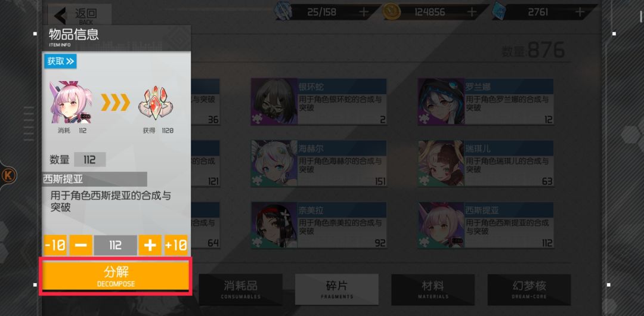Screen dimensions: 644x316
Task: Select the 银环蛇 fragment card
Action: [318, 101]
